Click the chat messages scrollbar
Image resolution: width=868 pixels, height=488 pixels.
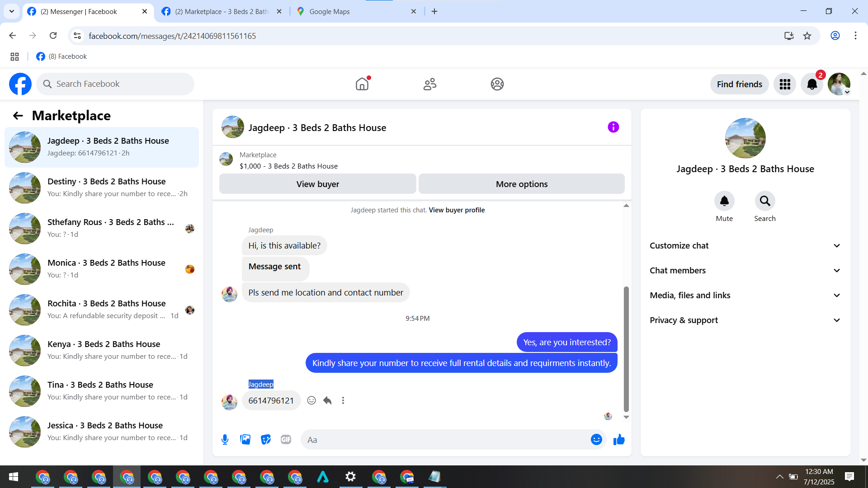click(626, 349)
